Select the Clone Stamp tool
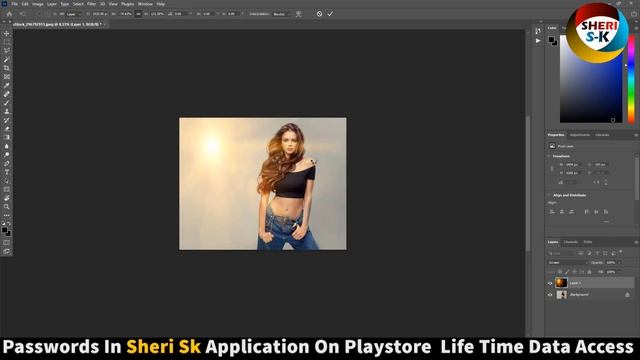 7,111
